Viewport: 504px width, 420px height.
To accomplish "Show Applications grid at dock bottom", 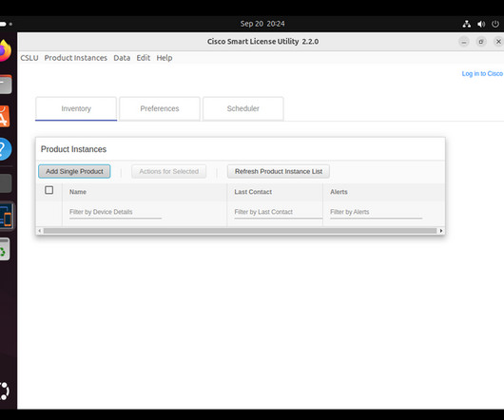I will (5, 391).
